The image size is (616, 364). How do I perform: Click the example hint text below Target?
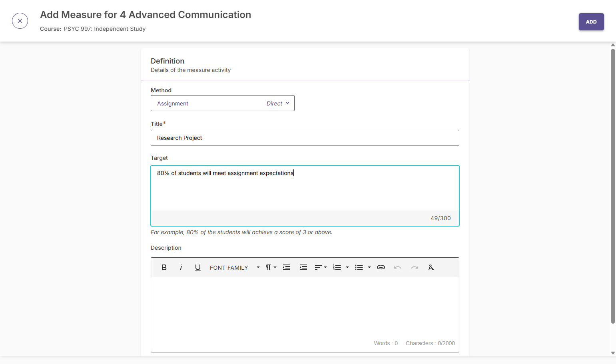241,232
